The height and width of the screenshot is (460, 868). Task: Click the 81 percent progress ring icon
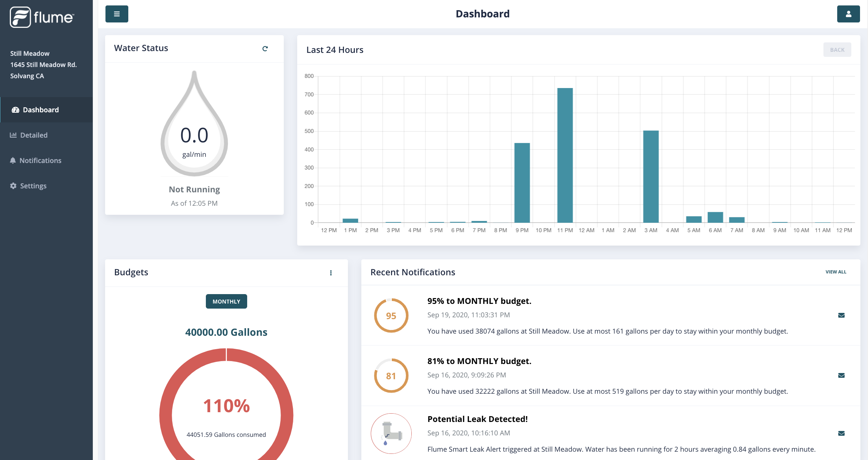click(391, 376)
